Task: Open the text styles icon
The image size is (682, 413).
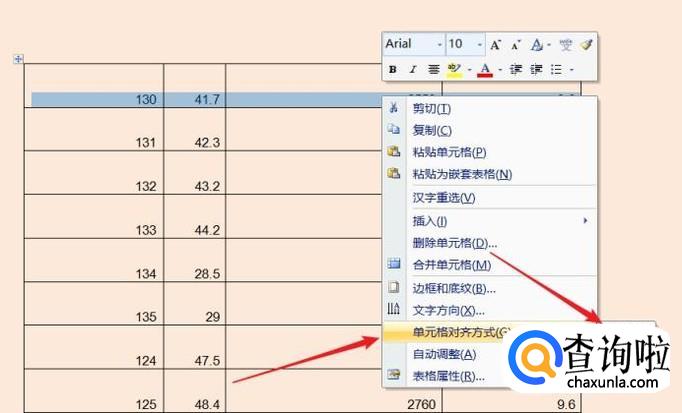Action: pos(536,45)
